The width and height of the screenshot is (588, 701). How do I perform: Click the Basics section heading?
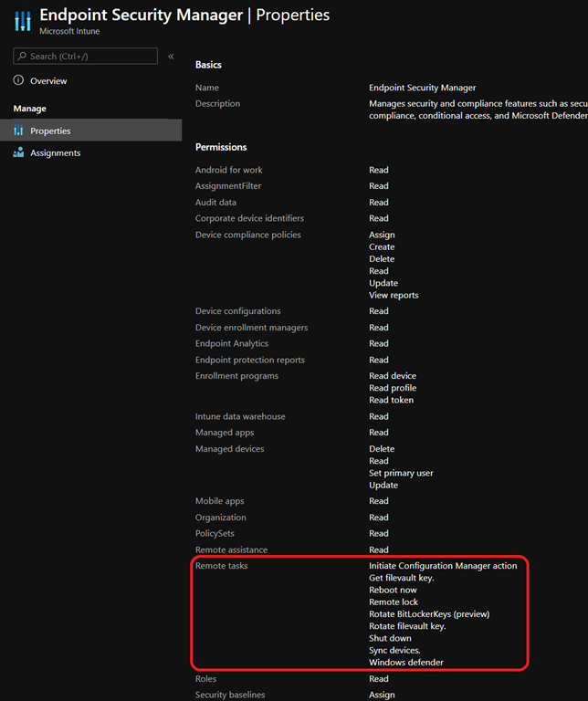(208, 65)
